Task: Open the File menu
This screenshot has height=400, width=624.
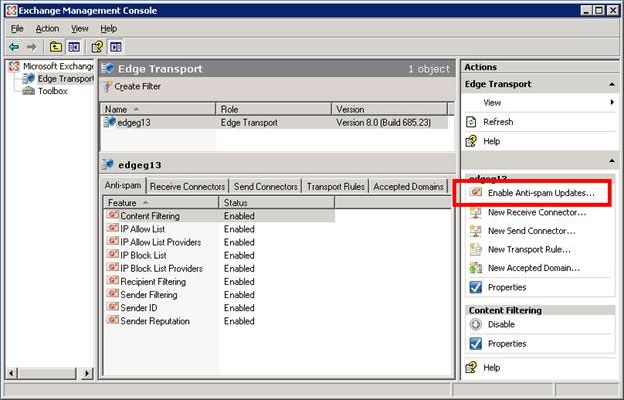Action: 17,29
